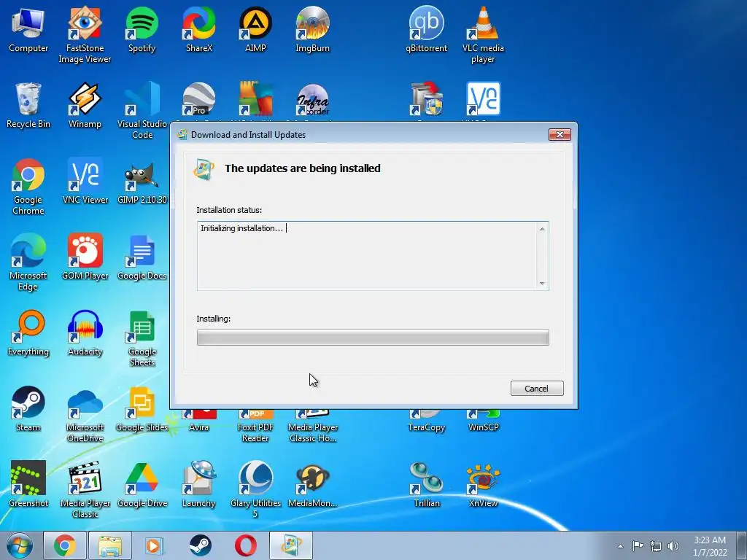Select the ImgBurn desktop shortcut

(x=312, y=29)
